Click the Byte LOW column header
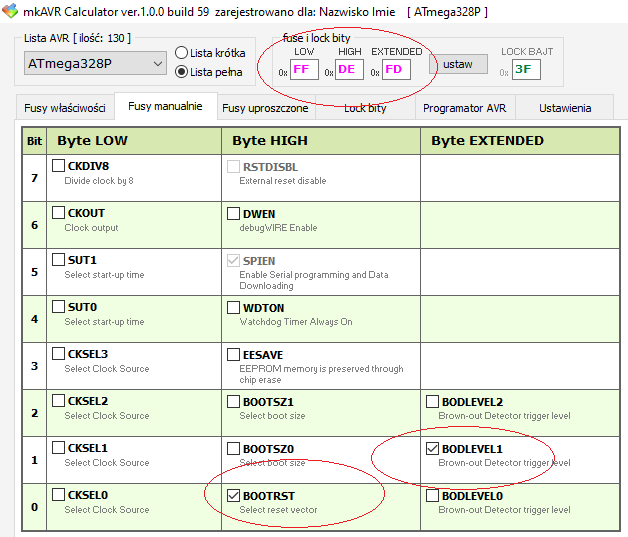The width and height of the screenshot is (628, 537). (134, 141)
